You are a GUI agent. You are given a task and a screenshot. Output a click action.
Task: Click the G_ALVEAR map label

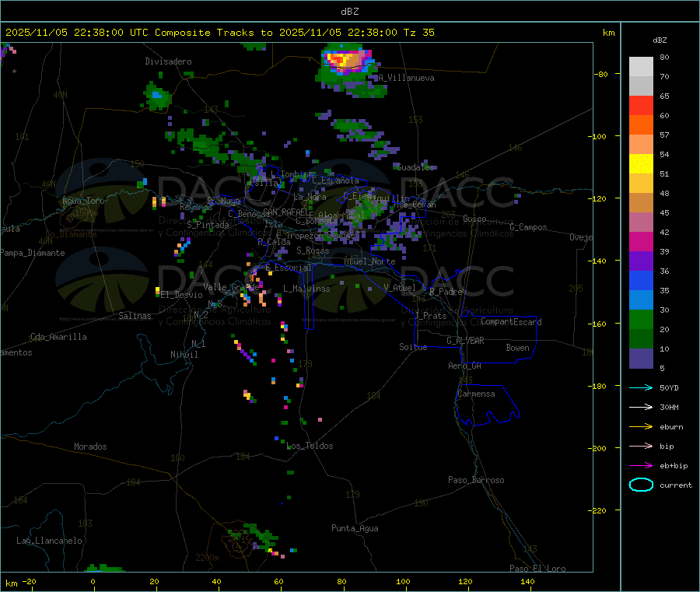tap(465, 341)
